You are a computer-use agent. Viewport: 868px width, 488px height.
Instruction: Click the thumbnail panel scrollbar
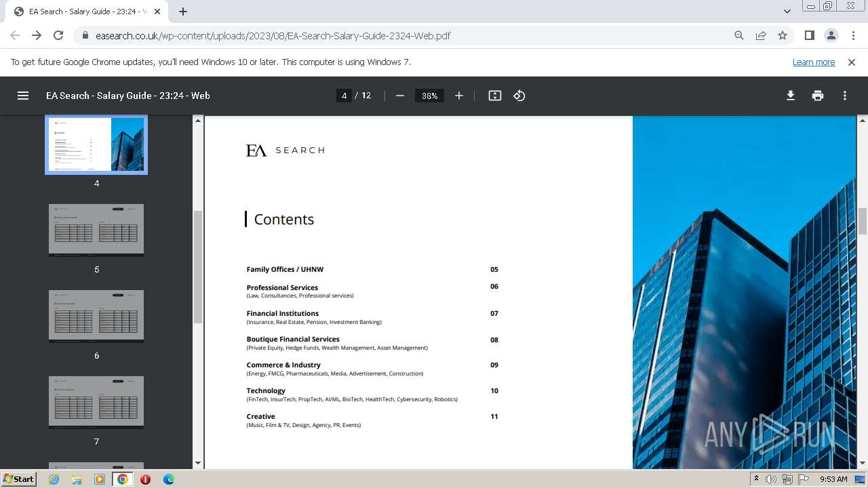[198, 266]
